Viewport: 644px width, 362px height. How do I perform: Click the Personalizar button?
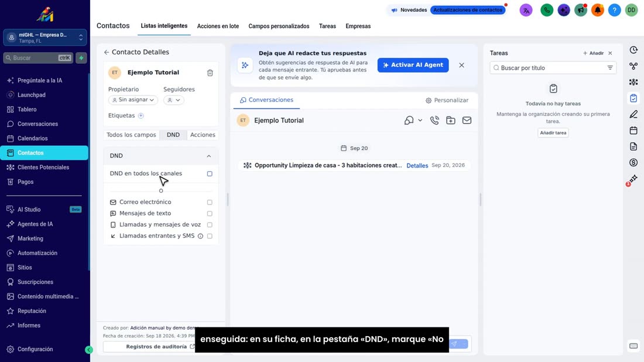point(447,100)
